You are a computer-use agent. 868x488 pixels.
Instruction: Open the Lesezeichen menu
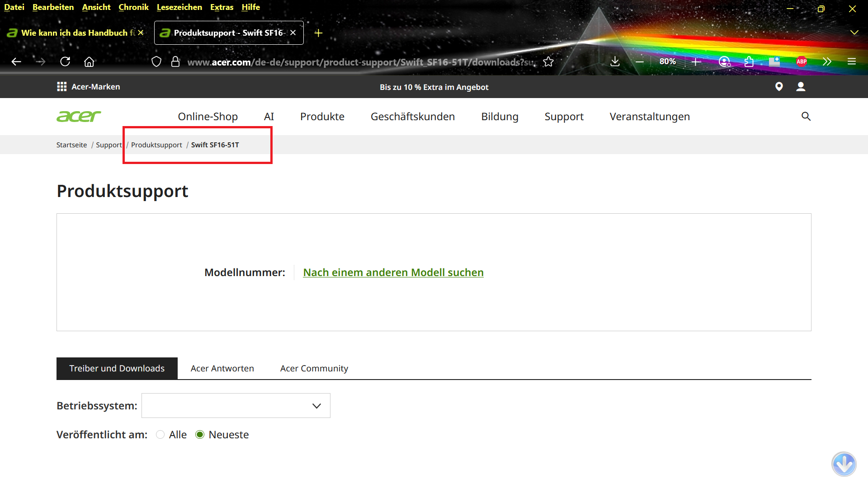pos(179,7)
